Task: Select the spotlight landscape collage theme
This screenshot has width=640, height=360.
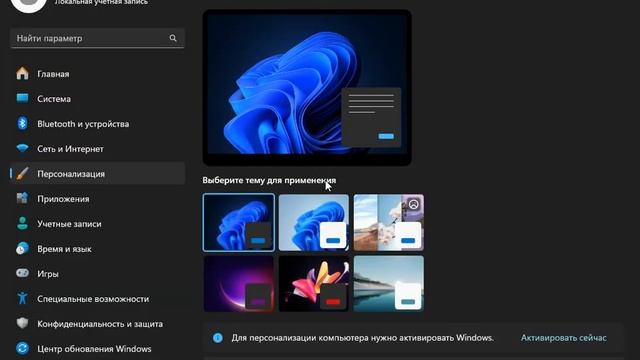Action: click(389, 222)
